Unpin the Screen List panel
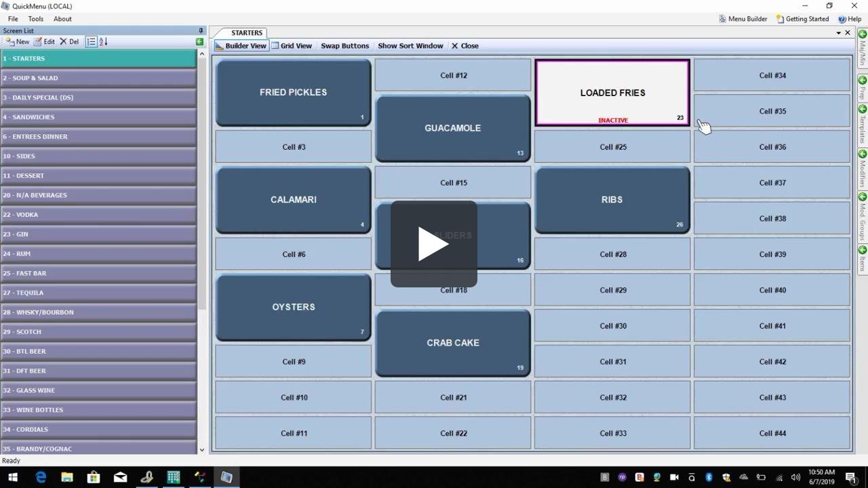This screenshot has width=868, height=488. tap(199, 30)
